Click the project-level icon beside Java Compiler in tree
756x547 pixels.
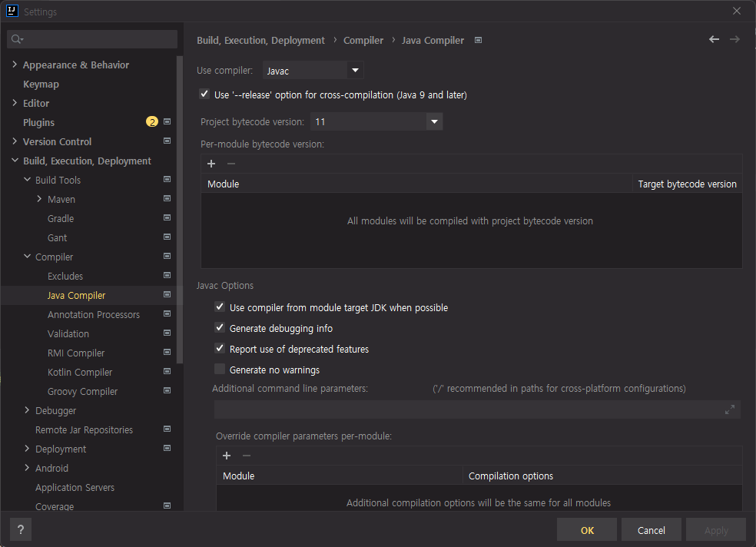167,295
